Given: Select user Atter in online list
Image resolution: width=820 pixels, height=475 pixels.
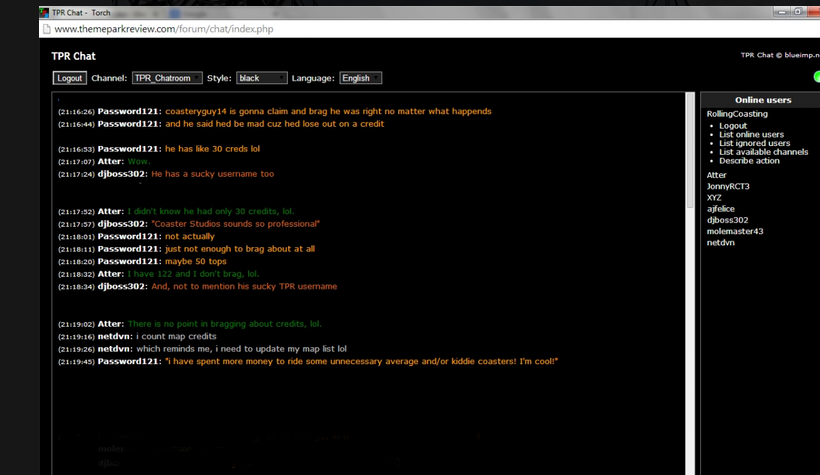Looking at the screenshot, I should 718,175.
